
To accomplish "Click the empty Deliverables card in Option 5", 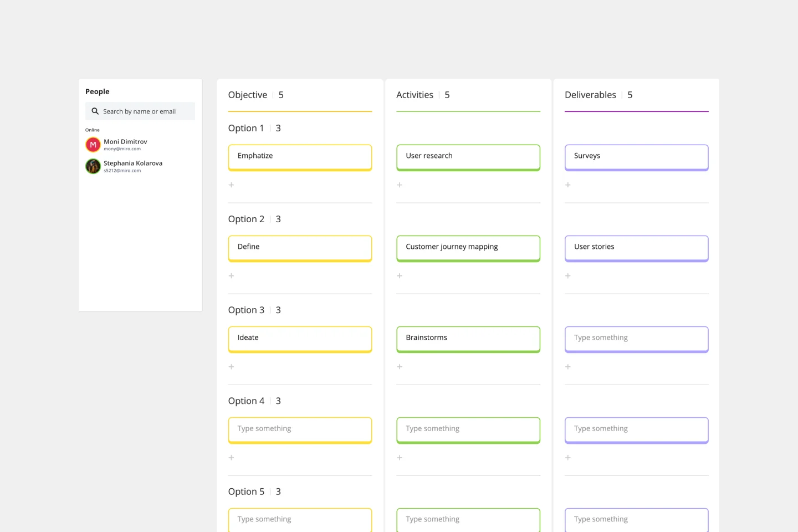I will [x=637, y=520].
